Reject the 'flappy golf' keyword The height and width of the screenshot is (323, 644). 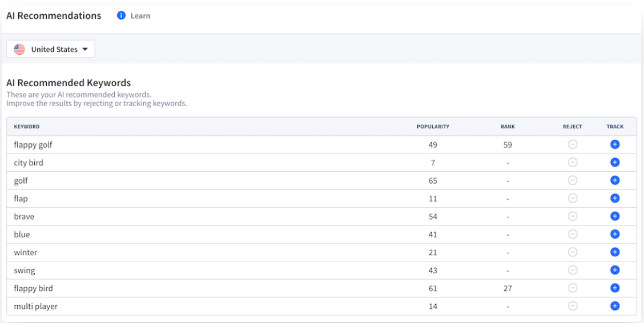point(572,145)
